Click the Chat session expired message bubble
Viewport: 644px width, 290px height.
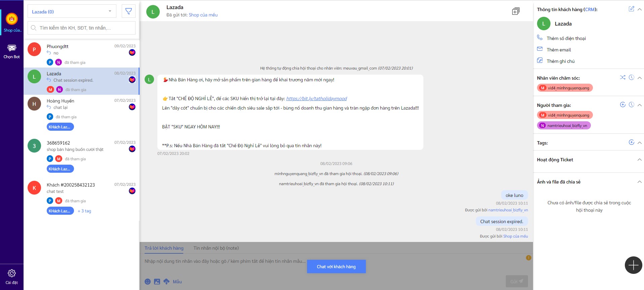pyautogui.click(x=502, y=221)
